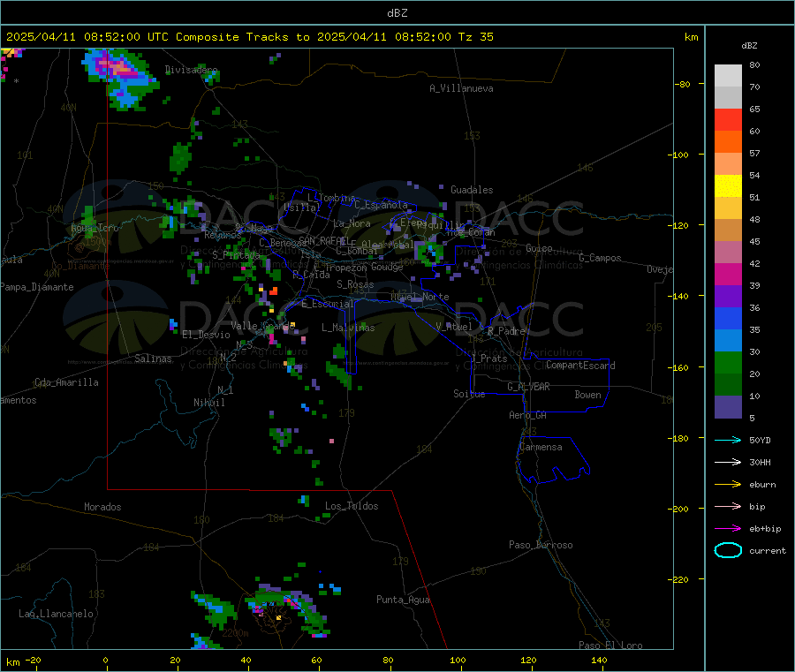Click the S_Rosas map label
Screen dimensions: 795x672
coord(355,284)
